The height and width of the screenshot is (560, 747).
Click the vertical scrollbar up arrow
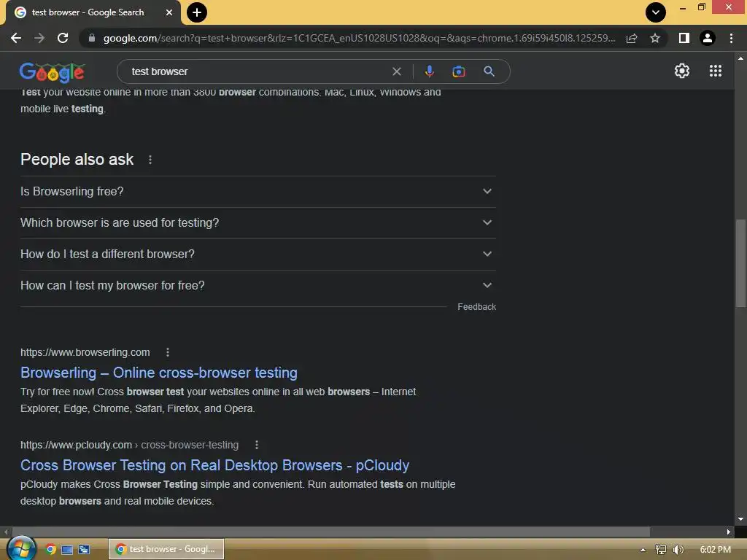coord(740,58)
